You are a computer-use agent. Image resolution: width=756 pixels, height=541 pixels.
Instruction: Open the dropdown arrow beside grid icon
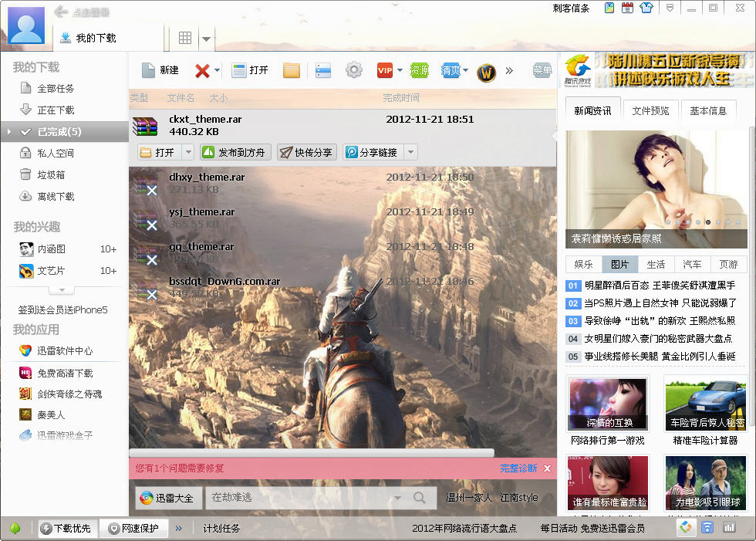tap(207, 39)
